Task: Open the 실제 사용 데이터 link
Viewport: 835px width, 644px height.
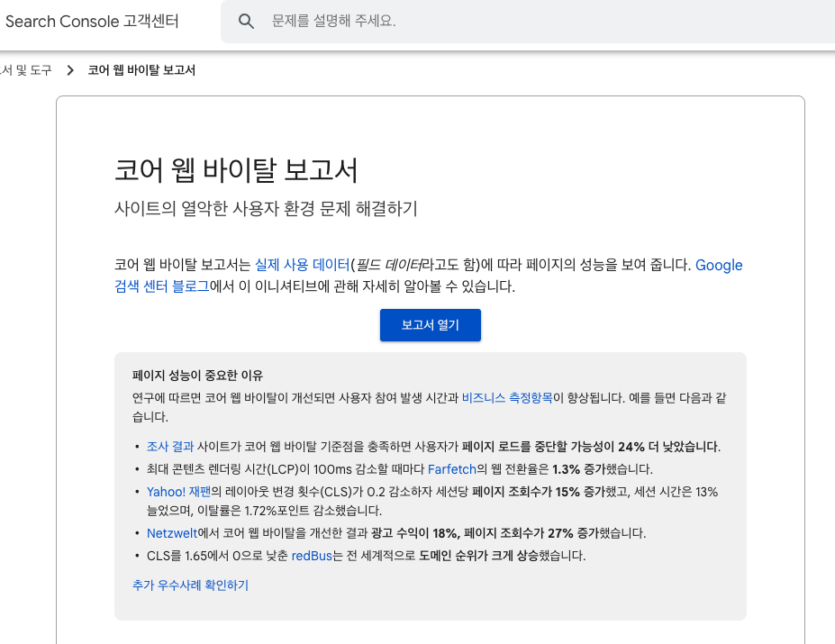Action: [302, 265]
